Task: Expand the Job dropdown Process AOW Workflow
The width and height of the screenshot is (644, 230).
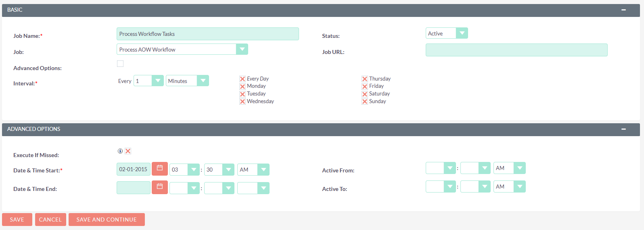Action: (x=182, y=50)
